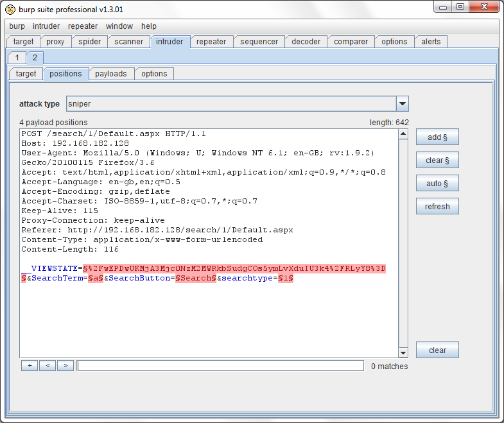Switch to the scanner tab

tap(129, 42)
